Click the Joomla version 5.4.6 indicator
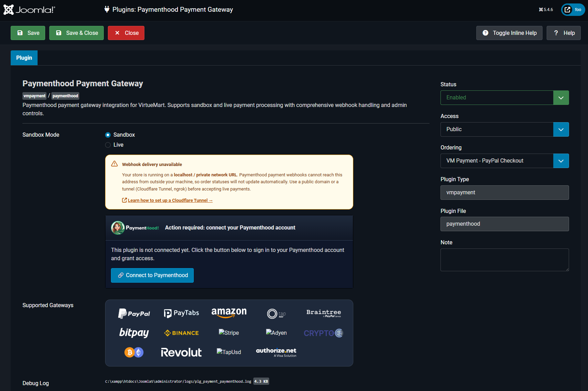 pos(546,10)
